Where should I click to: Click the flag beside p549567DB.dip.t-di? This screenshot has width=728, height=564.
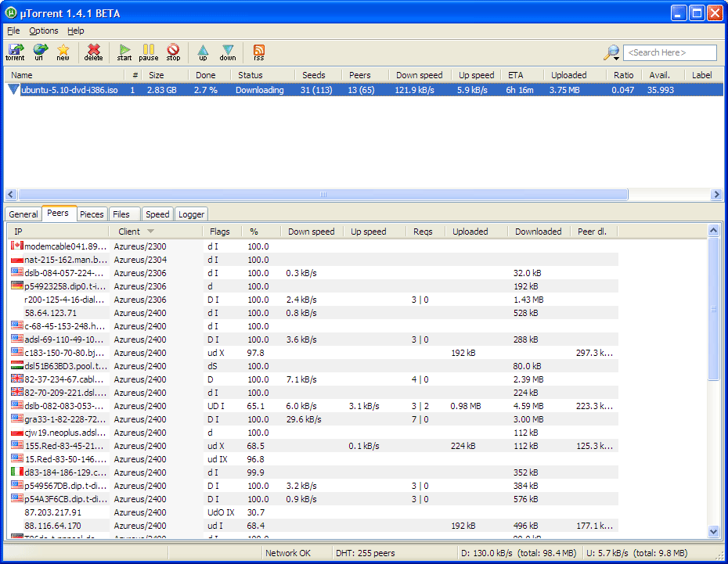tap(17, 485)
